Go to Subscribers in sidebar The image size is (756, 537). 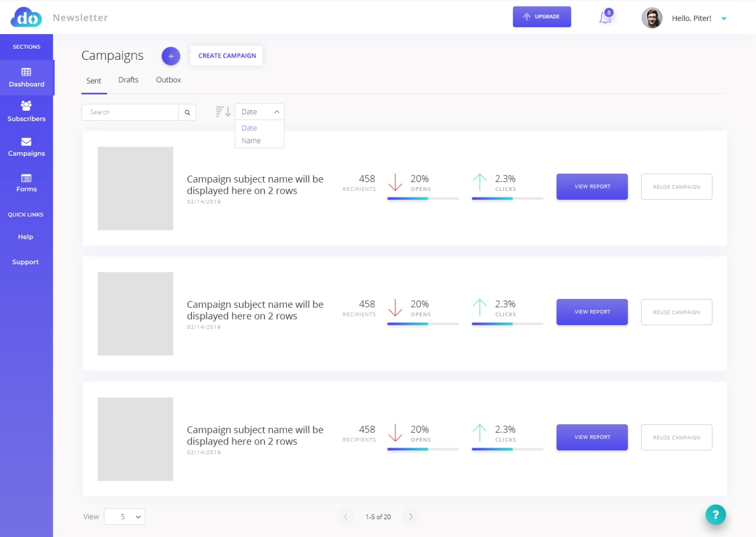pyautogui.click(x=26, y=111)
